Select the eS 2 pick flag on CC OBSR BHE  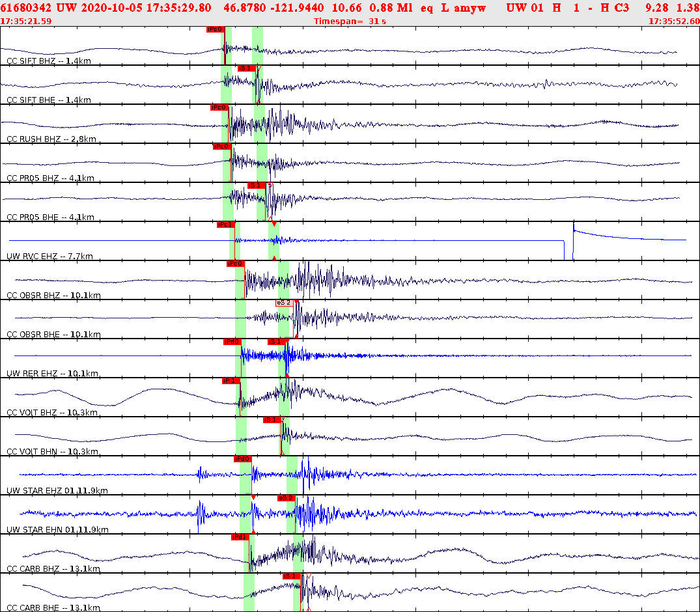pyautogui.click(x=284, y=301)
